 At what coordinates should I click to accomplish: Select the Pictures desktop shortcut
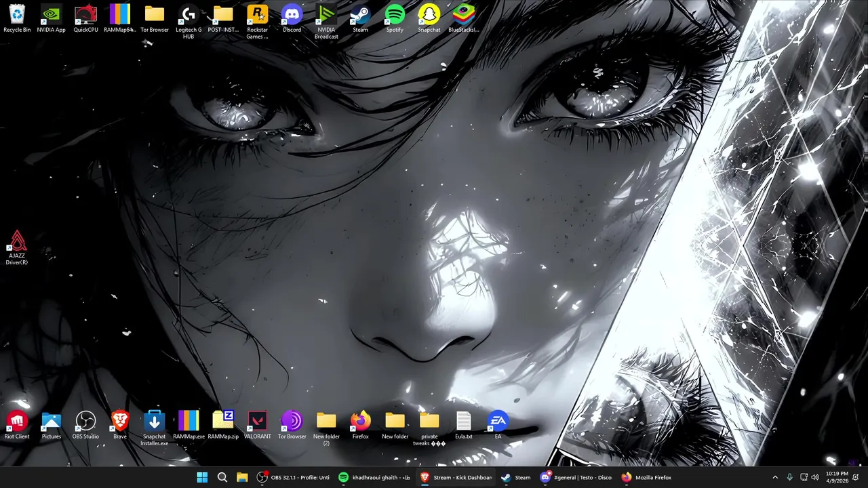tap(52, 426)
